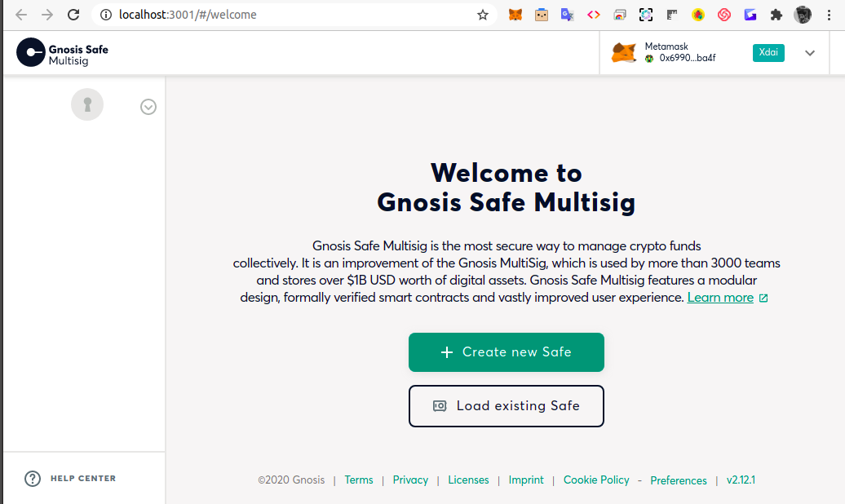Open the MetaMask fox extension in toolbar
Screen dimensions: 845x504
[515, 15]
